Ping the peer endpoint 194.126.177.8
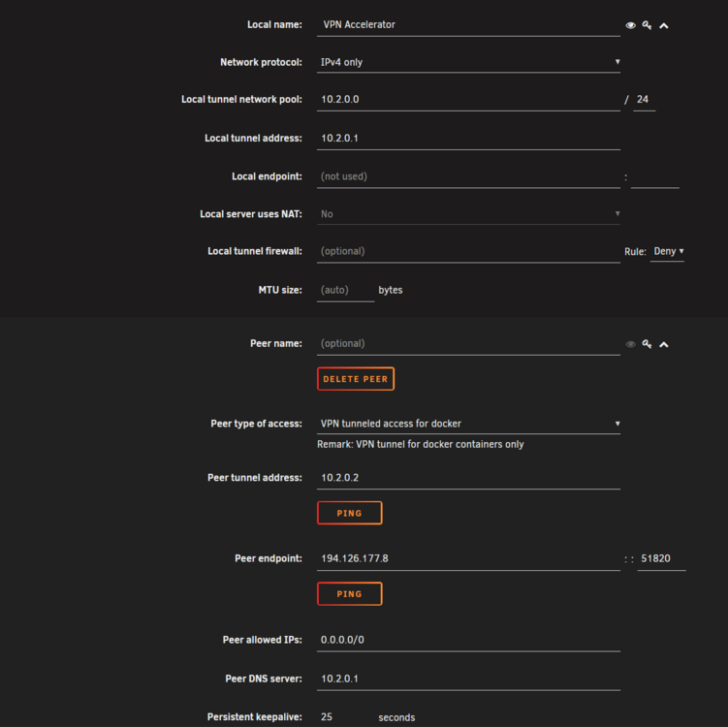Screen dimensions: 728x727 click(x=350, y=594)
